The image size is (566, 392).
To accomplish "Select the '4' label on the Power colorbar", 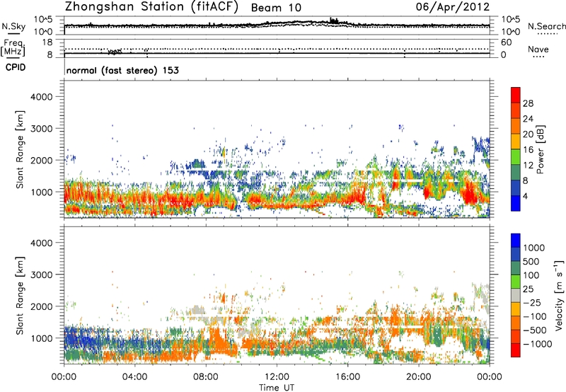I will [526, 197].
